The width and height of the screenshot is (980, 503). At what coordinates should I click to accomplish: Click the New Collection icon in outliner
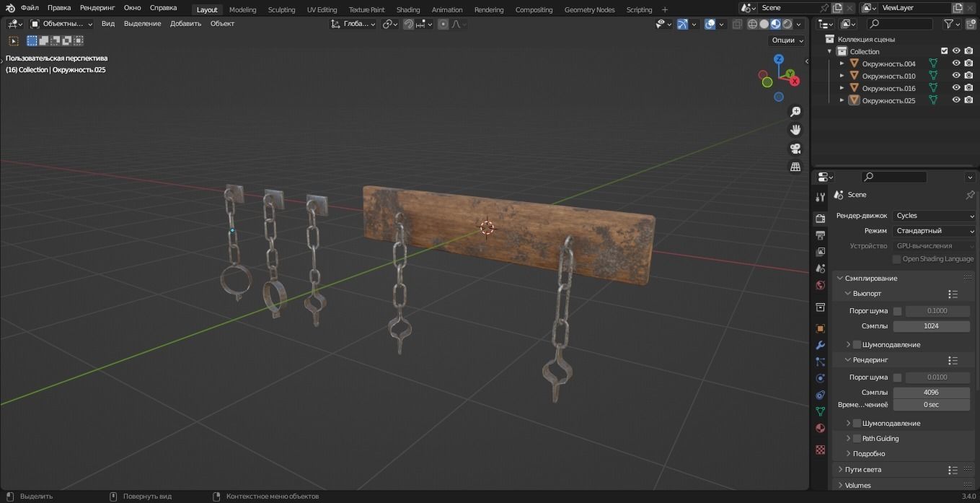(x=969, y=24)
